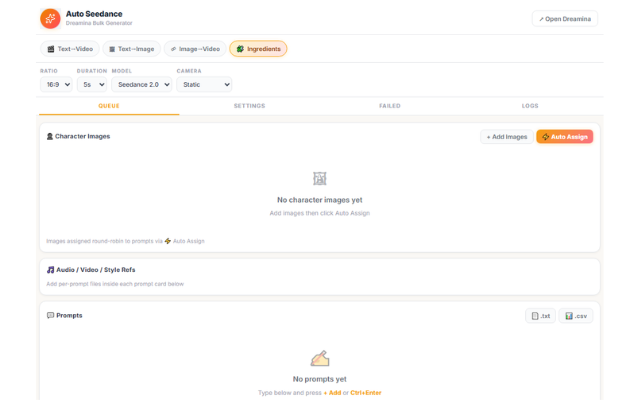Click the lightning icon beside Auto Assign hint text
This screenshot has width=640, height=400.
tap(168, 241)
